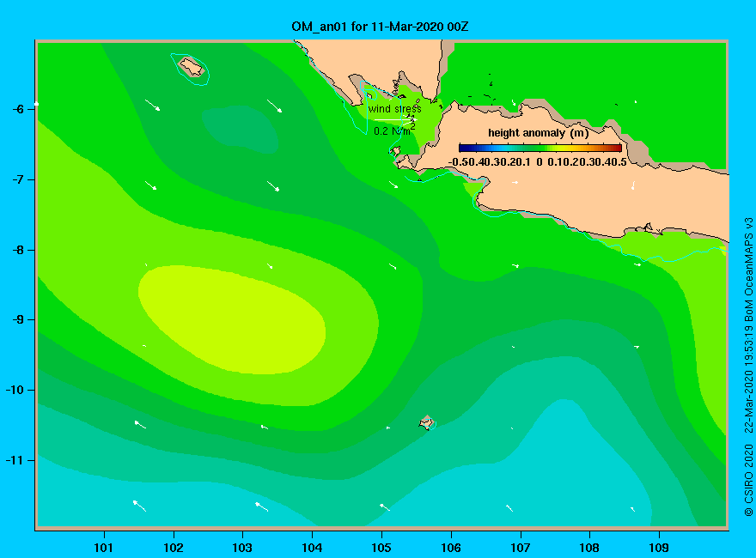Click the height anomaly color scale bar

tap(540, 148)
